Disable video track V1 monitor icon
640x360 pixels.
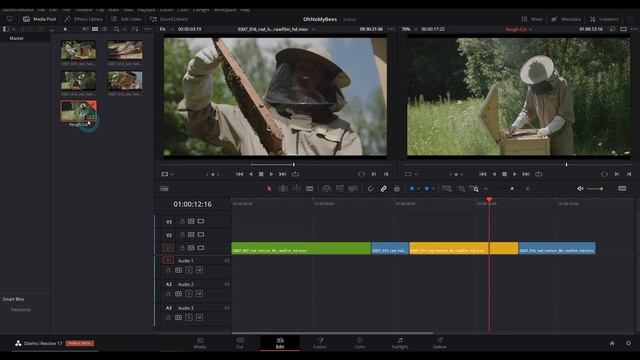201,248
